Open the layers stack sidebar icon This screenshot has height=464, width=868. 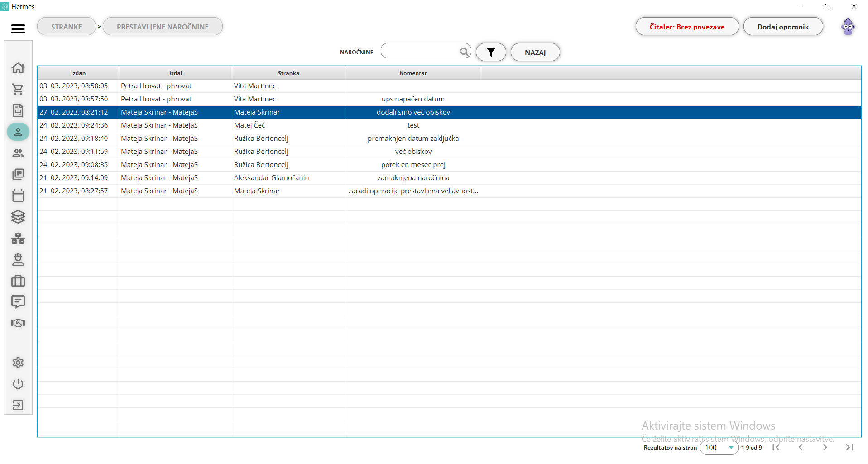(18, 217)
